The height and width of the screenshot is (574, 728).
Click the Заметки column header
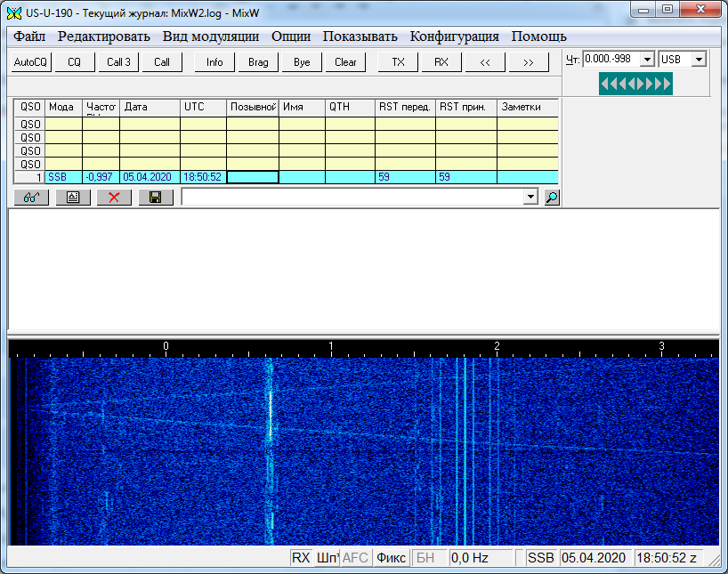pyautogui.click(x=528, y=108)
